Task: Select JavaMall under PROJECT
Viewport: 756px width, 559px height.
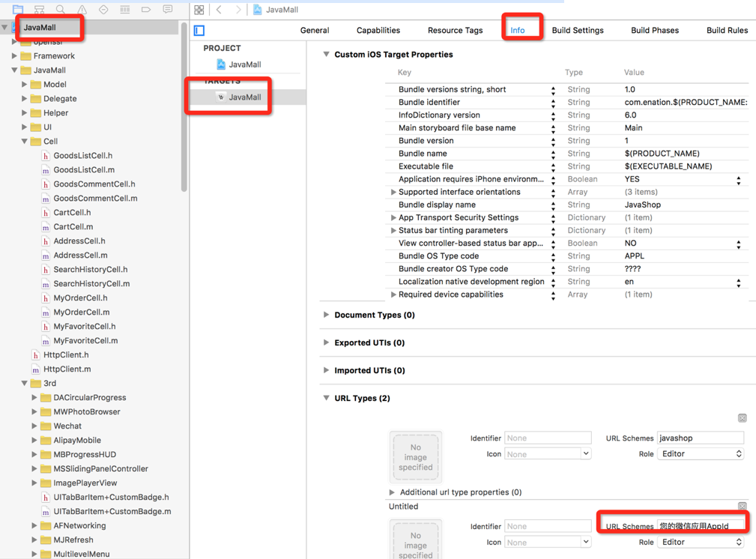Action: [245, 64]
